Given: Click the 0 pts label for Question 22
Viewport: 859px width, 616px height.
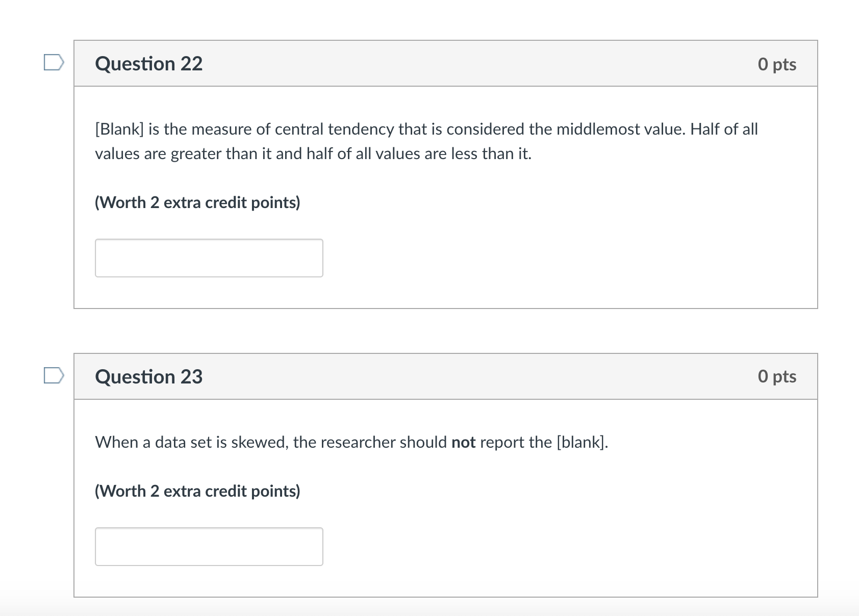Looking at the screenshot, I should click(777, 64).
